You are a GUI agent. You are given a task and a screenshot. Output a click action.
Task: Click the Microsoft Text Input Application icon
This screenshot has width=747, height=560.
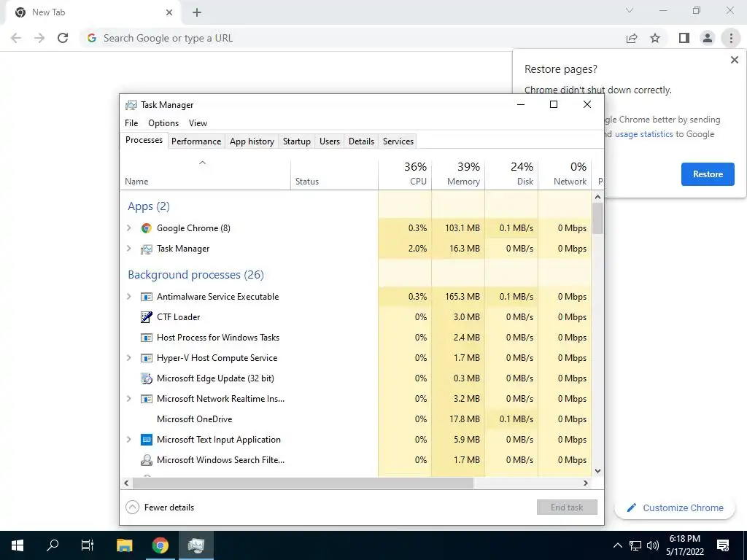tap(146, 440)
